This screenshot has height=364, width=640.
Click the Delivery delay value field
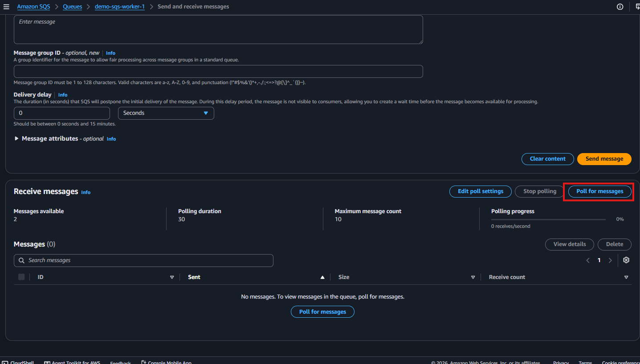[x=62, y=113]
